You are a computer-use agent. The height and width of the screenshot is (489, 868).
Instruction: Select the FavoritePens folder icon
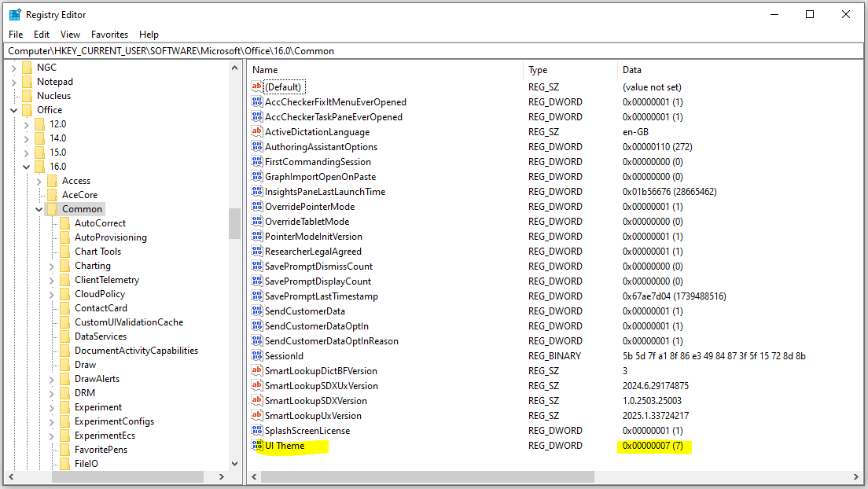[x=65, y=450]
